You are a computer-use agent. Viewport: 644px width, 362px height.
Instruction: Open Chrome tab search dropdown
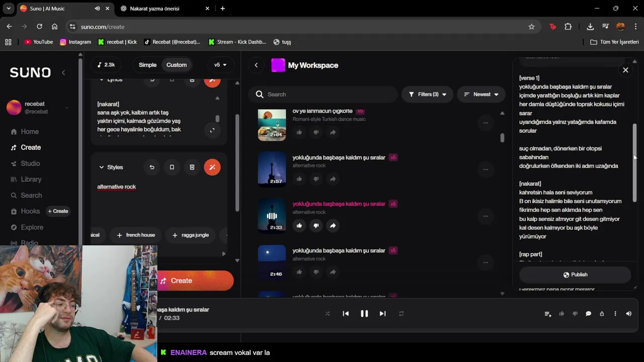pyautogui.click(x=9, y=9)
